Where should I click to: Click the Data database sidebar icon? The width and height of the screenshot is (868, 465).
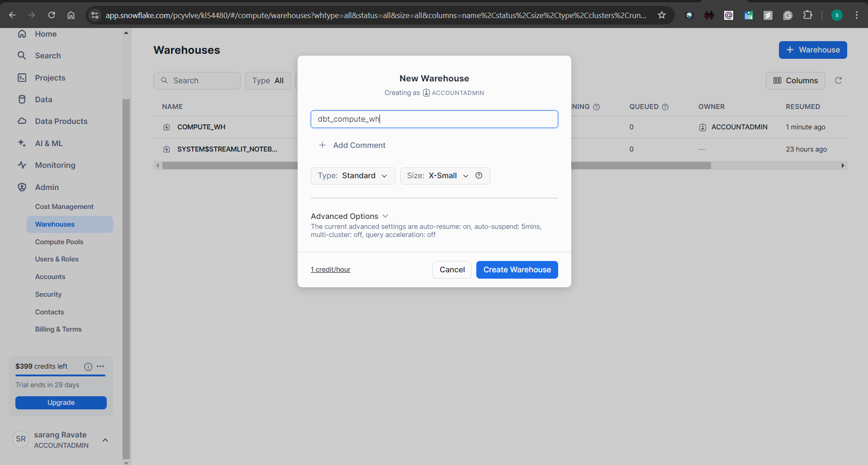[x=22, y=100]
